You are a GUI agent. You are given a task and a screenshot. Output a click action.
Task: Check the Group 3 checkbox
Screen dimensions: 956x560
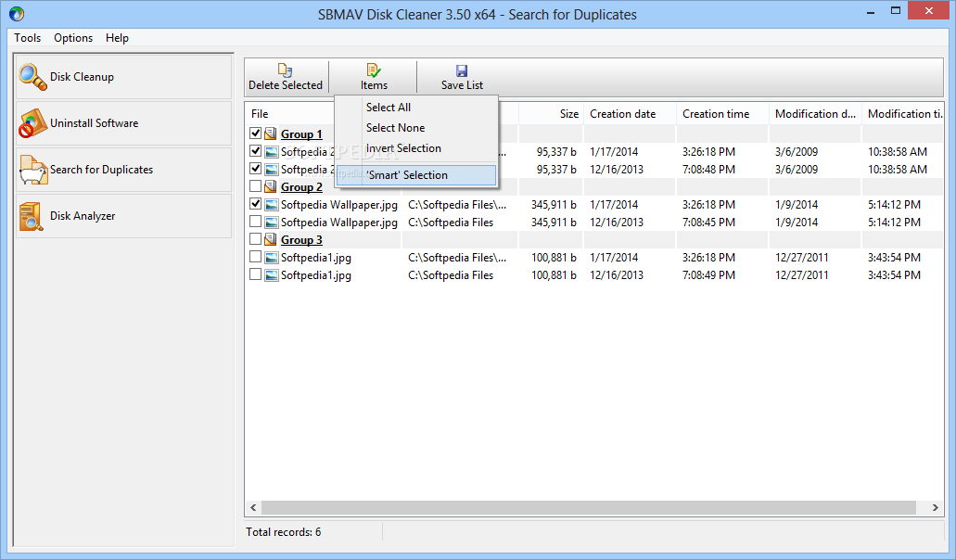[256, 239]
